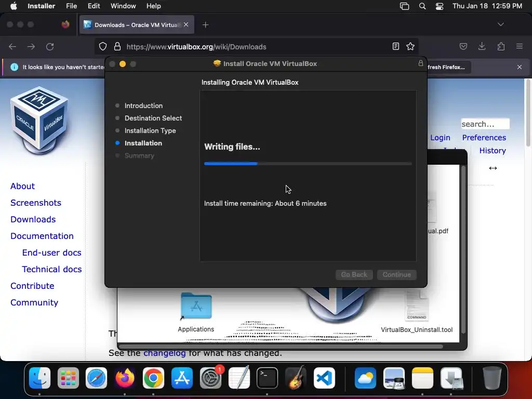
Task: Open TextEdit from the Dock
Action: [x=239, y=378]
